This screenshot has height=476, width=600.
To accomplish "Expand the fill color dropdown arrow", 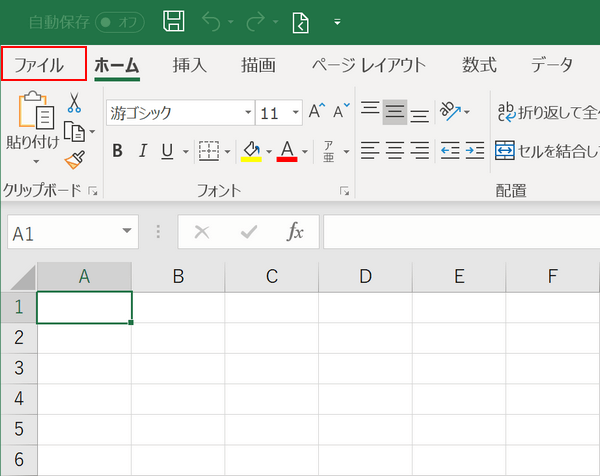I will (x=269, y=152).
